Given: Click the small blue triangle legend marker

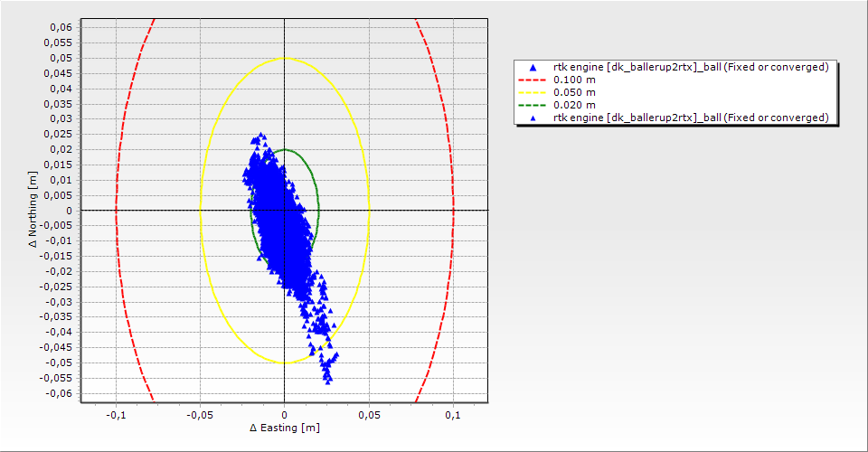Looking at the screenshot, I should pos(533,118).
